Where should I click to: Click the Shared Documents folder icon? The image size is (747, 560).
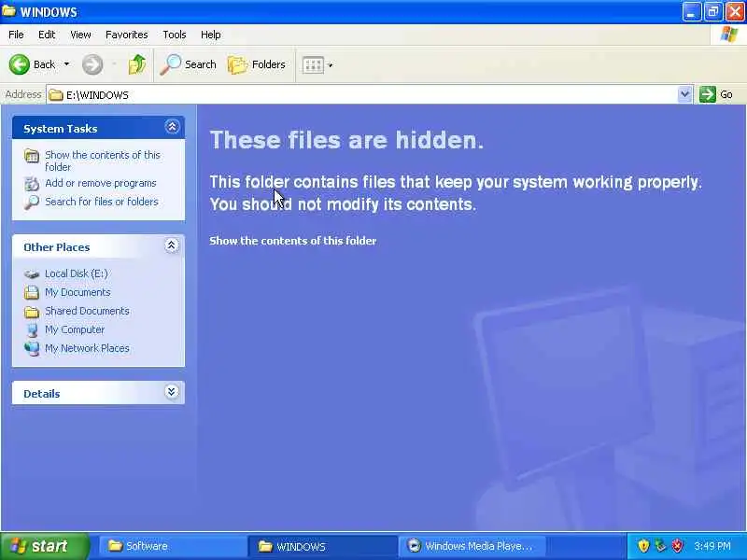32,312
